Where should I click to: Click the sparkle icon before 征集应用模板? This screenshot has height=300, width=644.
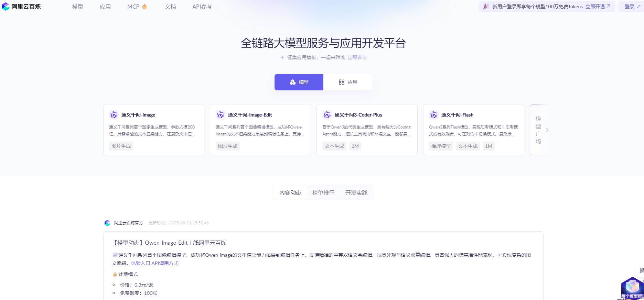tap(282, 57)
